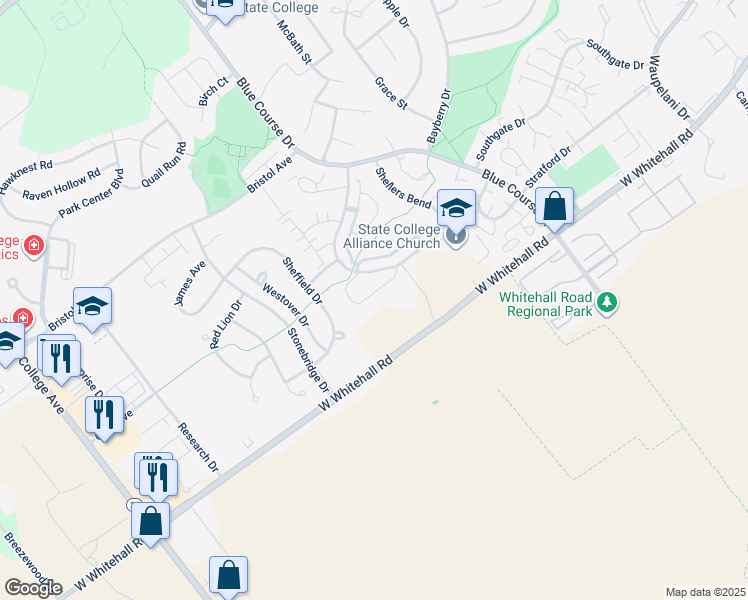Click the Stonebridge Dr street label
The height and width of the screenshot is (600, 748).
point(308,361)
